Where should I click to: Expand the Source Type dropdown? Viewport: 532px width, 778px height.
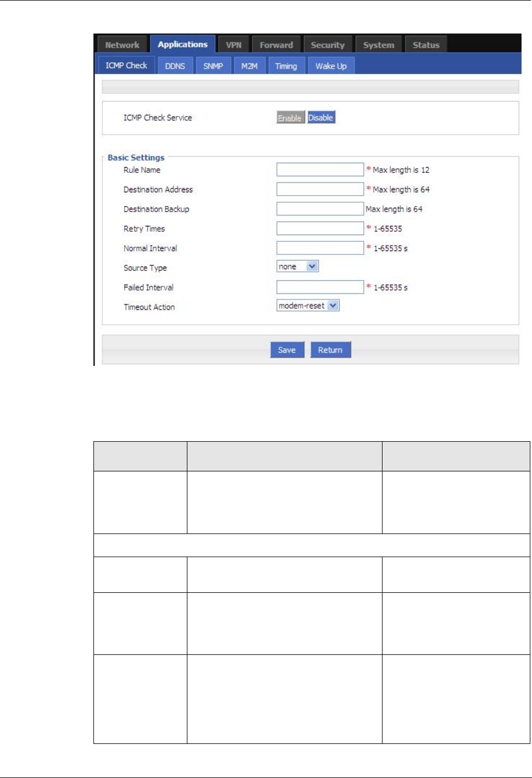297,266
